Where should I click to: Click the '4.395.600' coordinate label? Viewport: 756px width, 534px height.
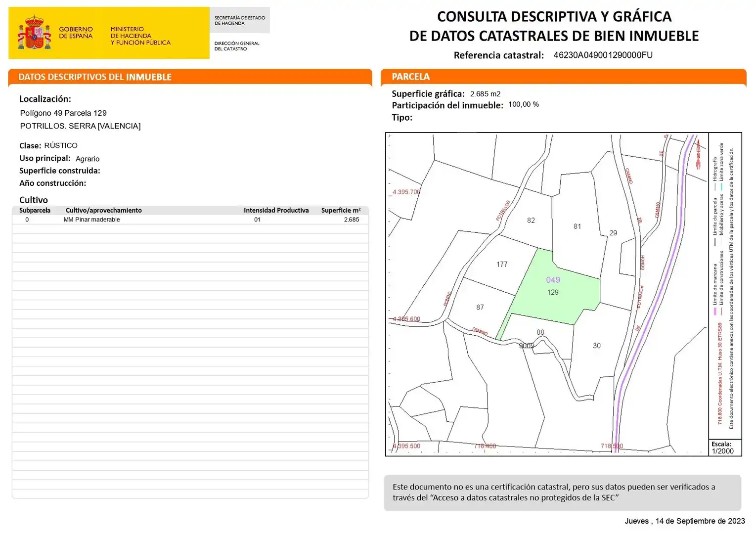click(x=406, y=319)
